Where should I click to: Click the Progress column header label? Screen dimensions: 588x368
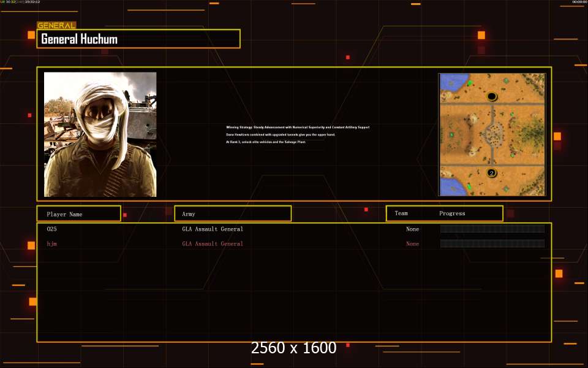point(452,213)
